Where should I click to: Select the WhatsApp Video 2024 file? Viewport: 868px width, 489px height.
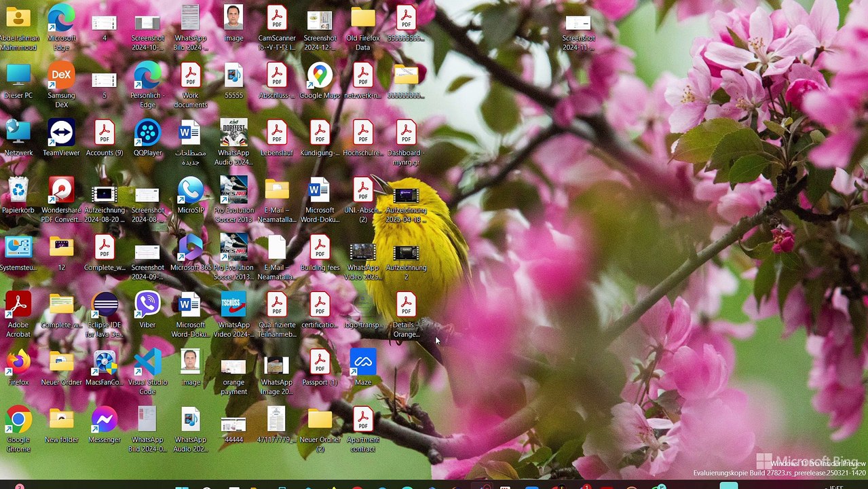tap(233, 314)
